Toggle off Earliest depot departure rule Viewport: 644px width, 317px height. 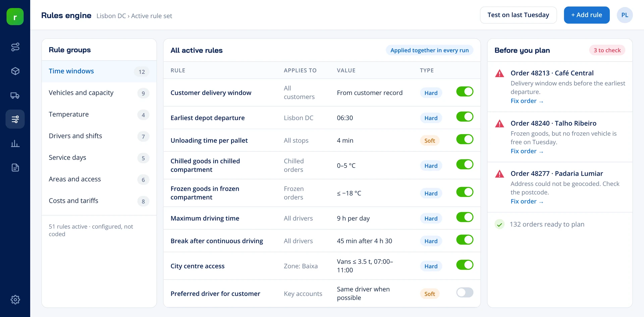pos(465,117)
